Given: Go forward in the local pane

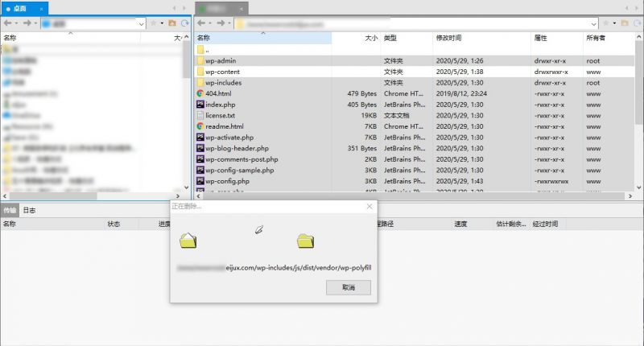Looking at the screenshot, I should click(27, 23).
